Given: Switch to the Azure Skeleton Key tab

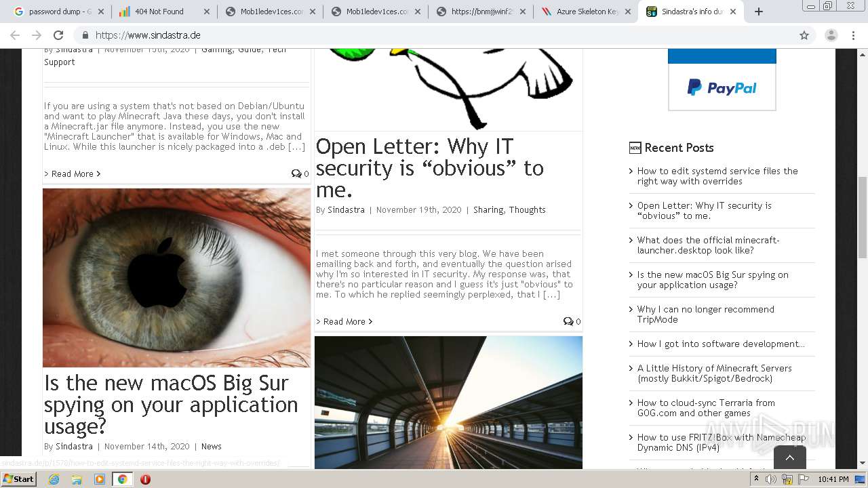Looking at the screenshot, I should point(584,12).
